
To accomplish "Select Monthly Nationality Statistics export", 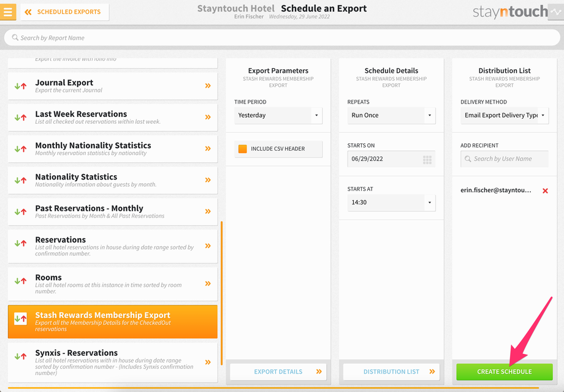I will (113, 149).
